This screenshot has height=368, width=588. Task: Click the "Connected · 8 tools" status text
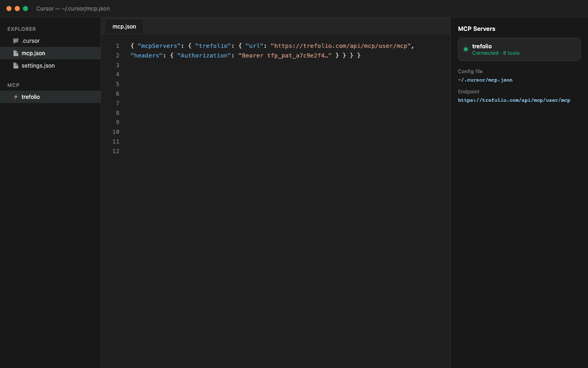pyautogui.click(x=496, y=53)
